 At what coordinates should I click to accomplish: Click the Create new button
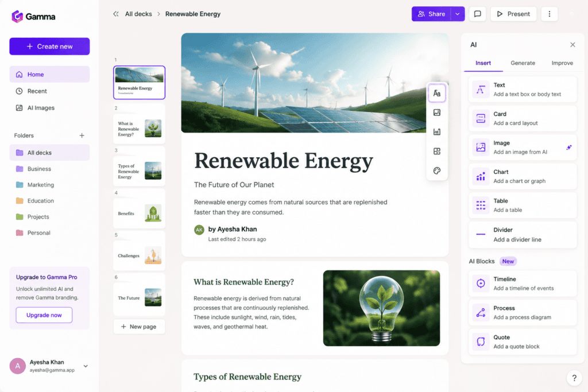click(x=49, y=46)
